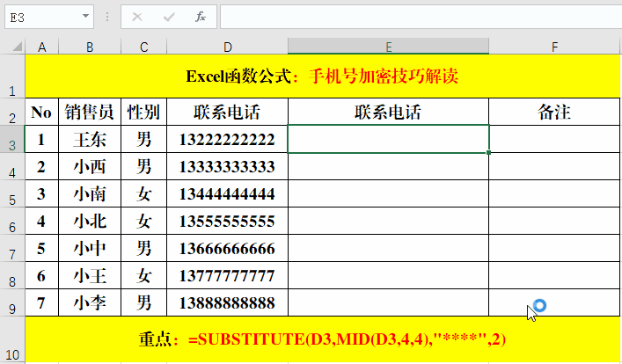Click phone number 13888888888
Image resolution: width=622 pixels, height=364 pixels.
[x=227, y=303]
